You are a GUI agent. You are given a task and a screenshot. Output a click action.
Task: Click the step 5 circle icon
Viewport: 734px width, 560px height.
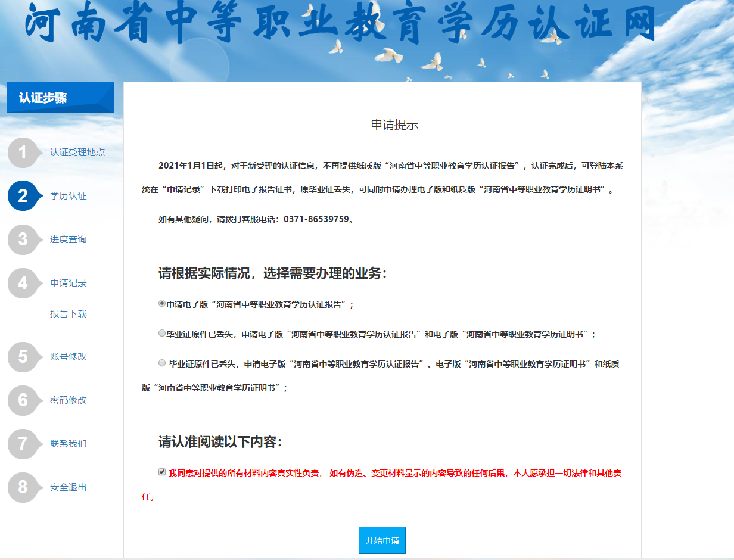(x=23, y=357)
